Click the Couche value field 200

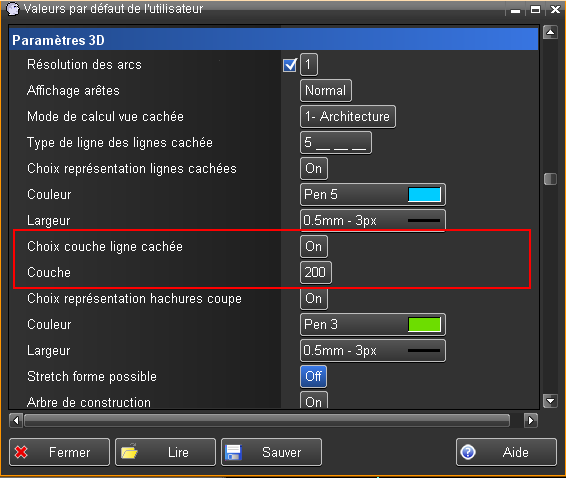click(315, 273)
